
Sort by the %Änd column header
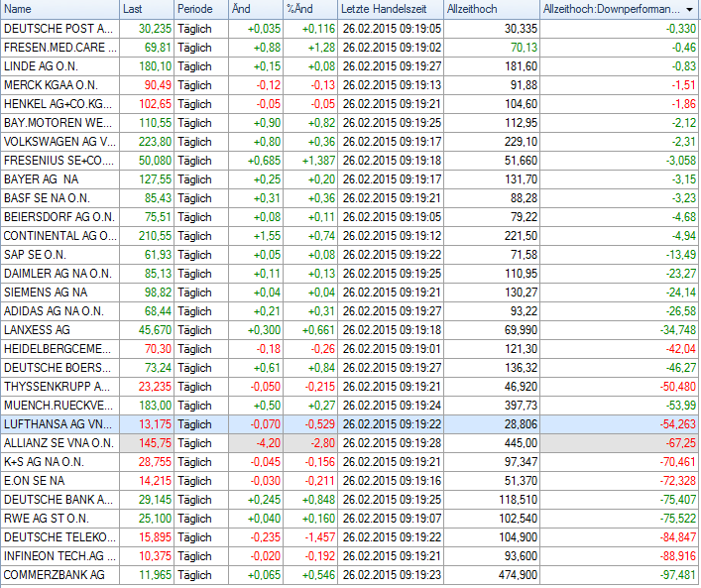click(x=309, y=9)
